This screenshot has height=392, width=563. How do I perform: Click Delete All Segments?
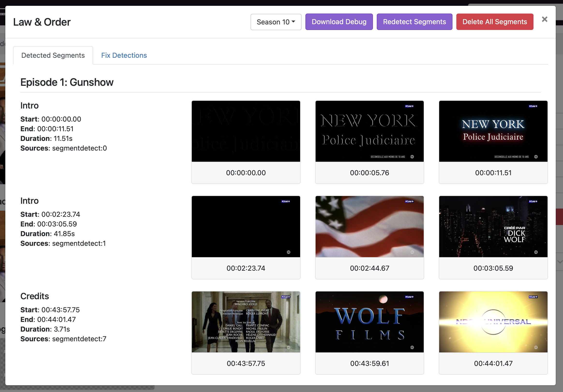tap(495, 22)
